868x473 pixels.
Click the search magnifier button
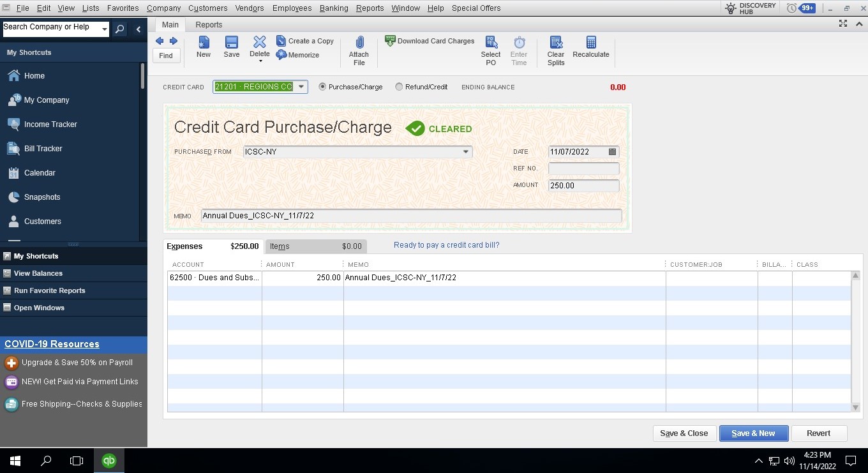pos(119,29)
